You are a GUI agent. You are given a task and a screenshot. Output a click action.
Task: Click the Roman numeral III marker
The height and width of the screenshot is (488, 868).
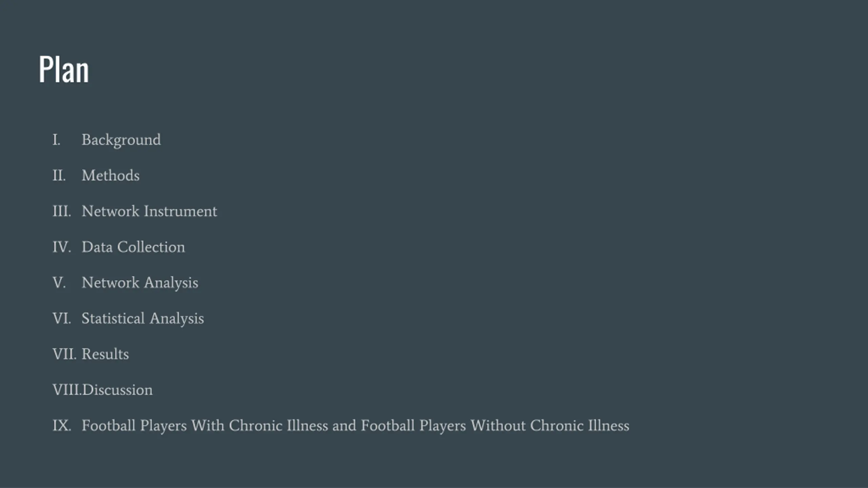coord(62,211)
